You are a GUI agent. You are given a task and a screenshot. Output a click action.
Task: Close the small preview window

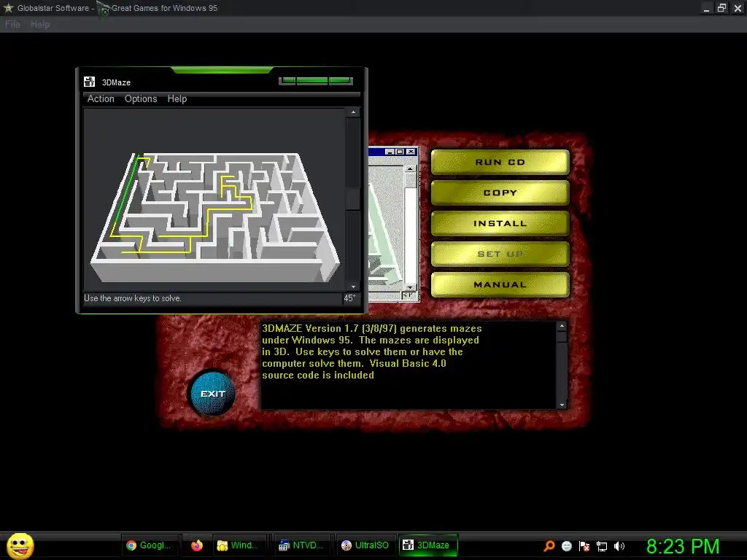click(411, 152)
